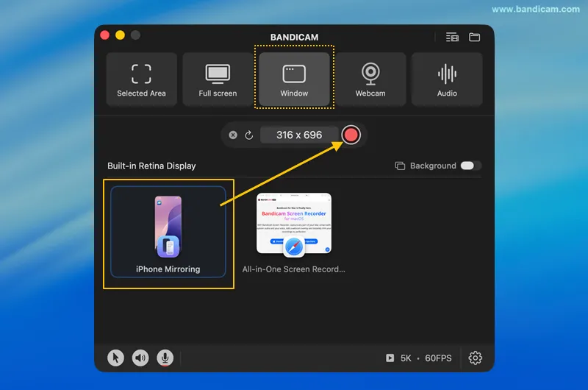Viewport: 588px width, 390px height.
Task: Click the 316 x 696 size field
Action: pyautogui.click(x=299, y=135)
